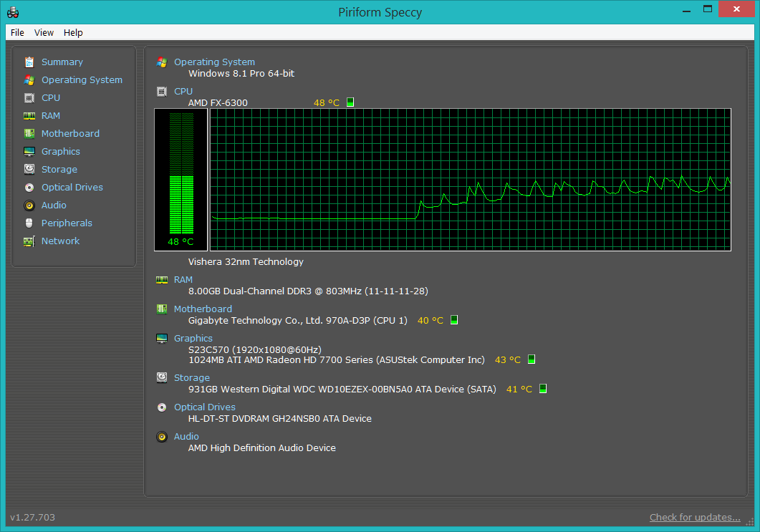Image resolution: width=760 pixels, height=532 pixels.
Task: Click the CPU chip icon in sidebar
Action: (29, 98)
